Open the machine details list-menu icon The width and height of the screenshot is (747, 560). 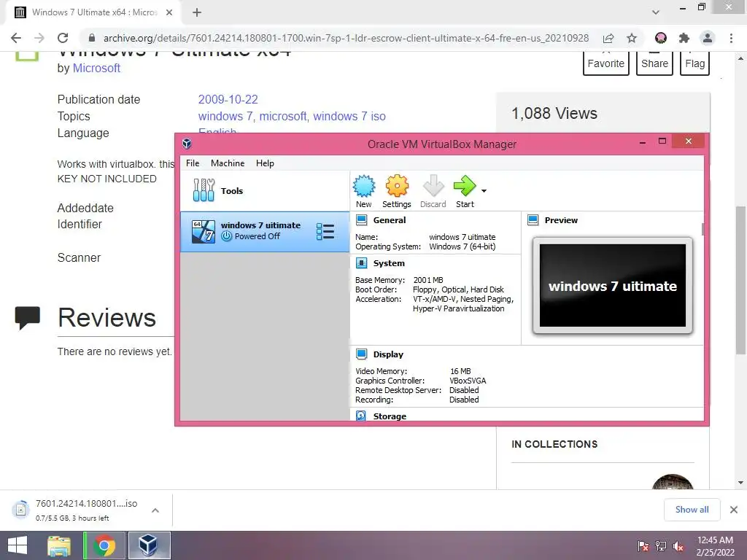click(325, 232)
